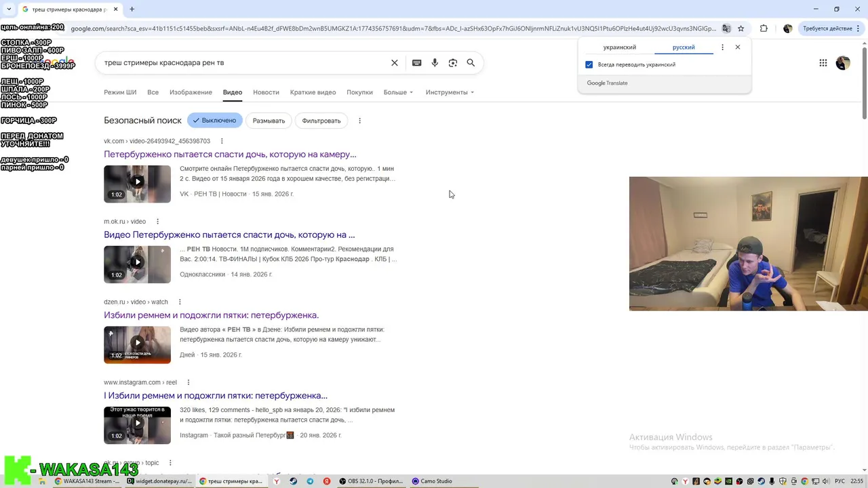Expand the 'Больше' search dropdown

coord(398,92)
